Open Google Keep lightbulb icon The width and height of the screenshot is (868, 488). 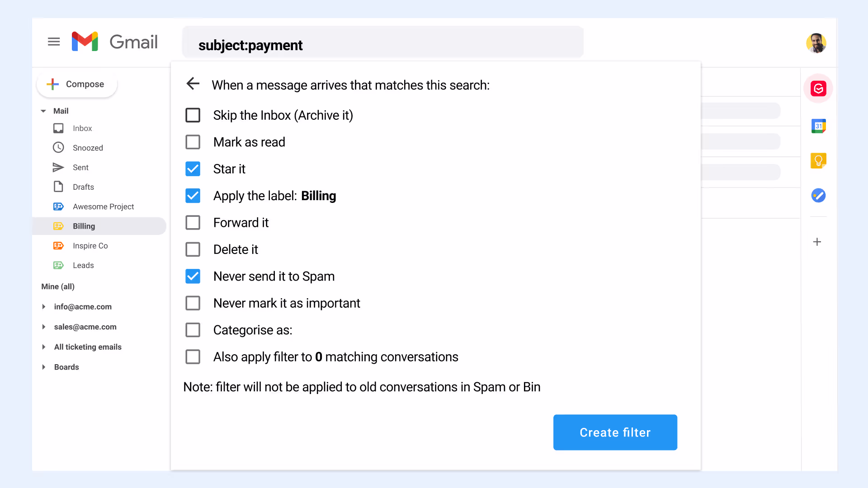tap(818, 160)
